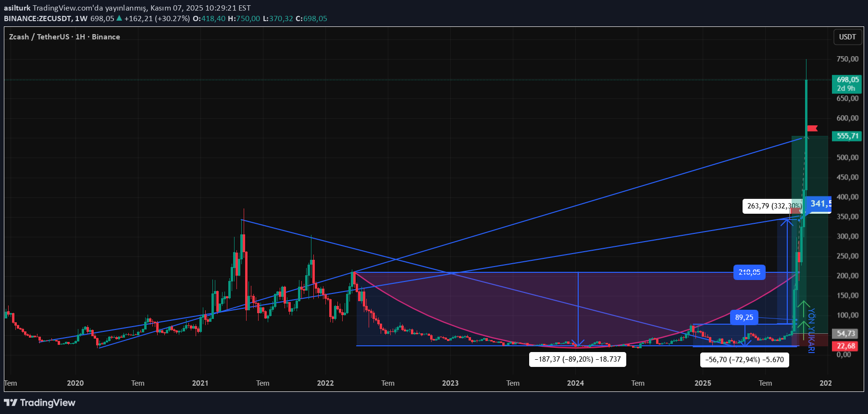868x414 pixels.
Task: Select the 89,25 blue price label
Action: click(744, 317)
